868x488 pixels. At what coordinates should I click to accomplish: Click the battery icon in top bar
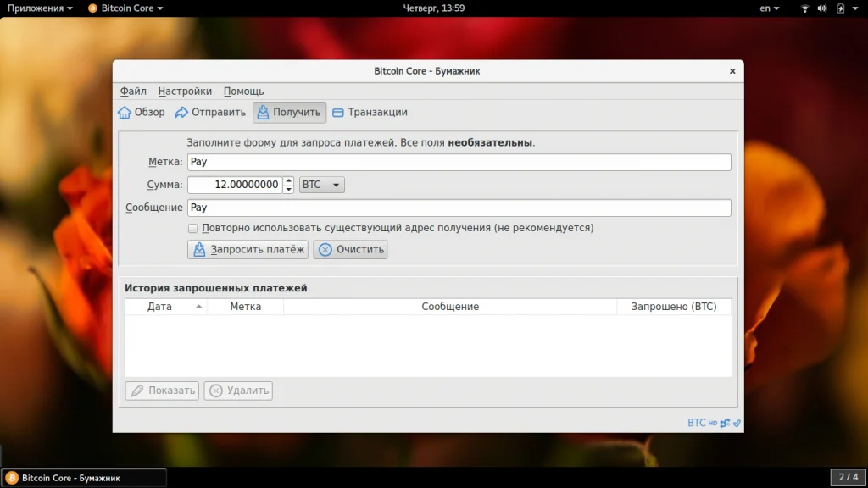(x=840, y=8)
